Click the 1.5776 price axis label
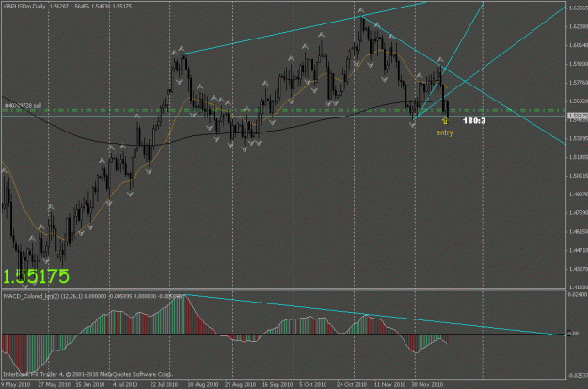The height and width of the screenshot is (389, 588). tap(578, 83)
